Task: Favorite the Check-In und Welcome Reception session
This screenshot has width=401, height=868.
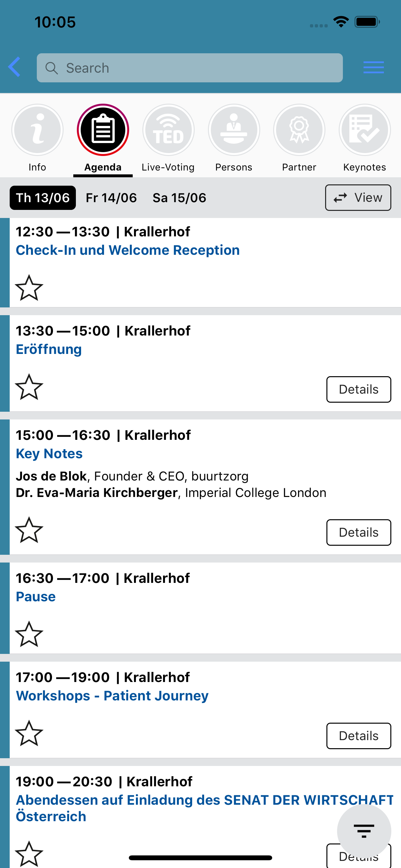Action: [29, 288]
